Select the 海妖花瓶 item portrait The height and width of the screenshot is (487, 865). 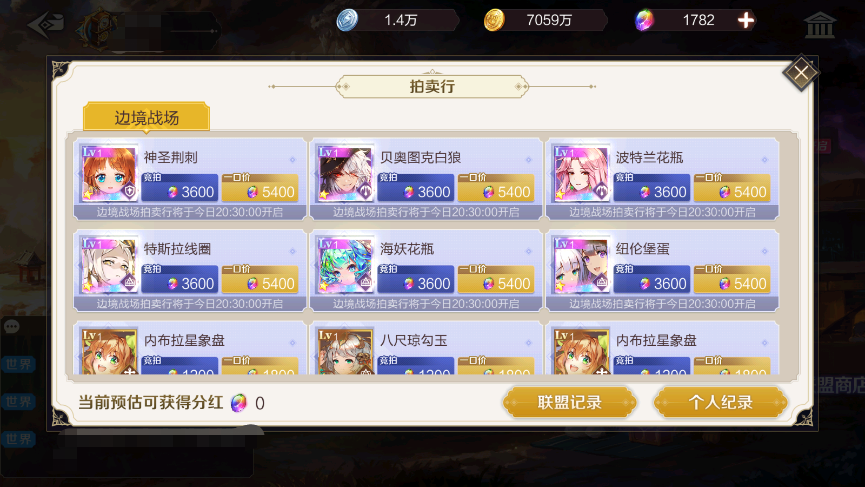[346, 266]
